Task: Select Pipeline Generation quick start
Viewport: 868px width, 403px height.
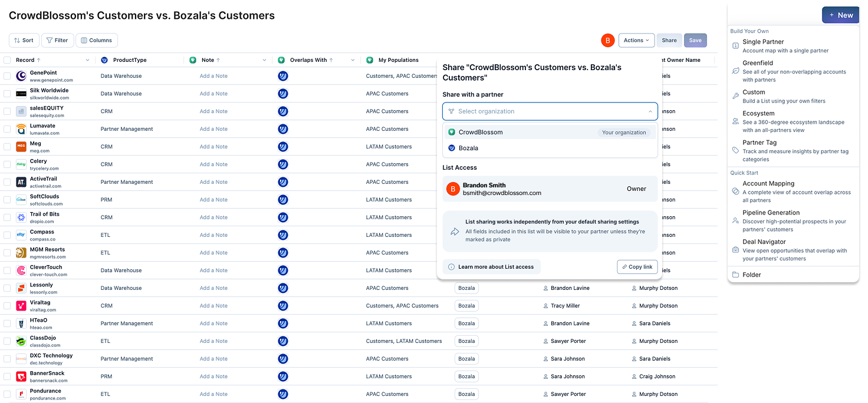Action: 793,221
